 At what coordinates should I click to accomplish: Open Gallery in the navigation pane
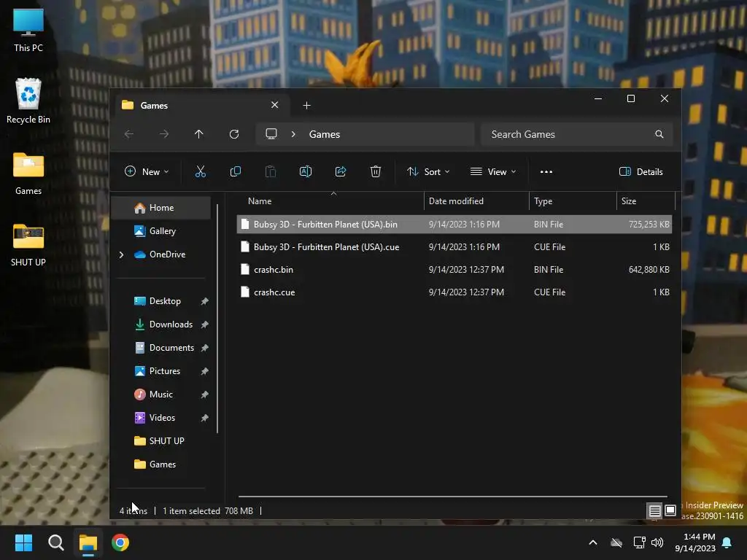(x=161, y=231)
